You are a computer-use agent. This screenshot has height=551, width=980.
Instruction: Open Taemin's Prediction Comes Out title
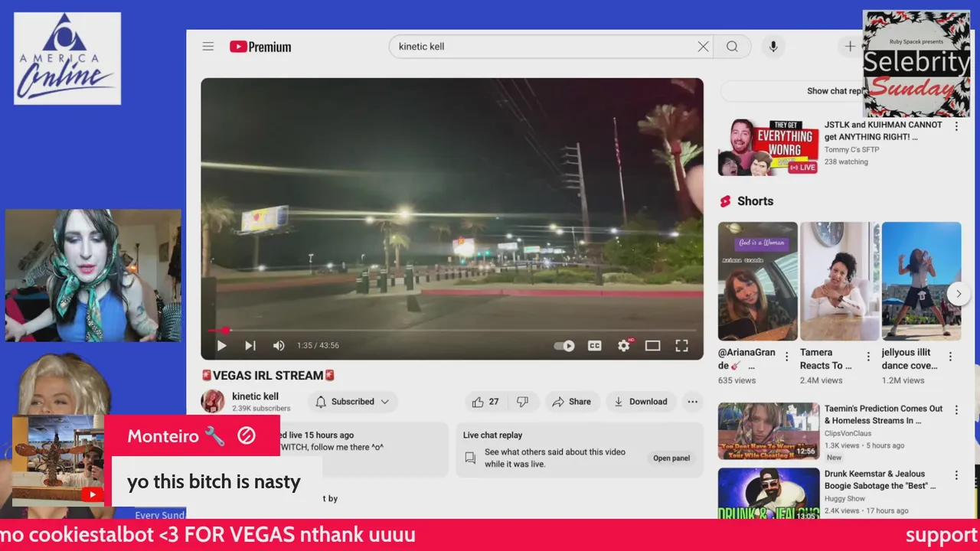(x=884, y=415)
